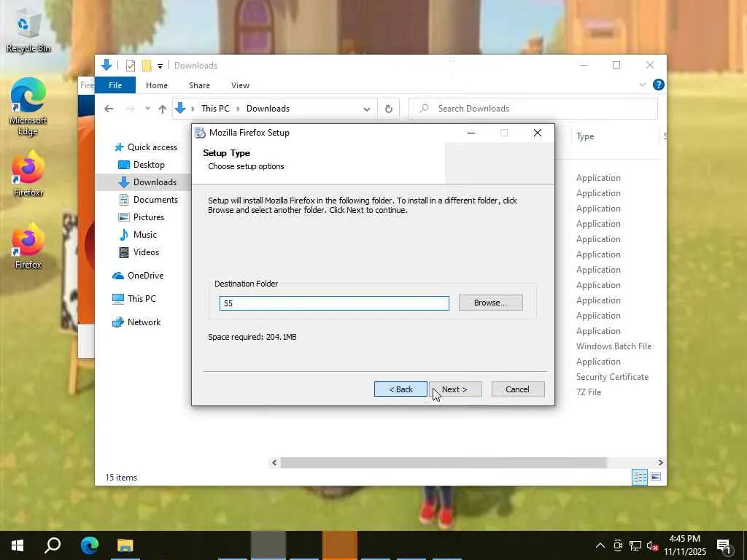Select Pictures in navigation pane
This screenshot has width=747, height=560.
click(142, 217)
